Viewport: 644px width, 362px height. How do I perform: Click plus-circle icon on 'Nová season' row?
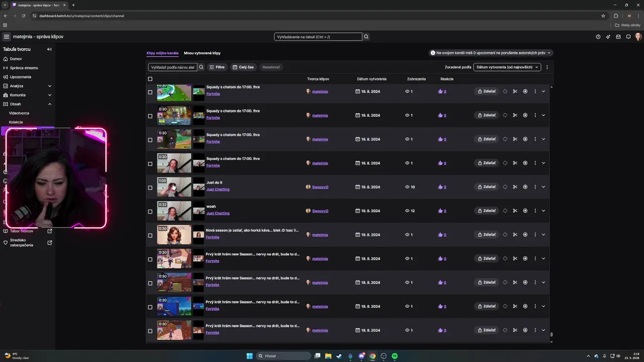coord(525,235)
